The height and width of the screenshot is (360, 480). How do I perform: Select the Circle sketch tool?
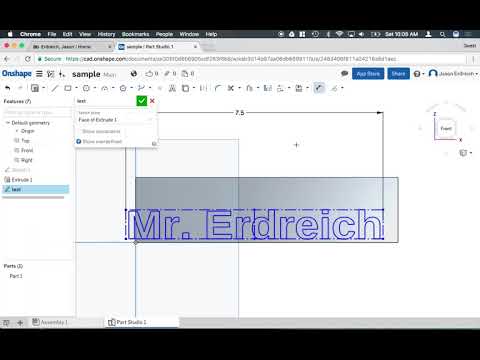[86, 88]
